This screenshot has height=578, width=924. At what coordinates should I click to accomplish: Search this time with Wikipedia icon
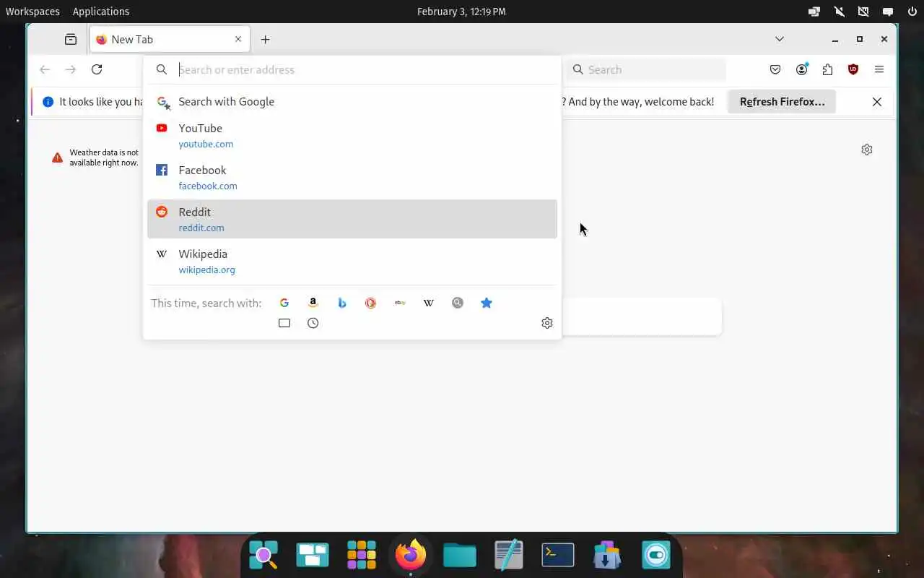click(429, 303)
